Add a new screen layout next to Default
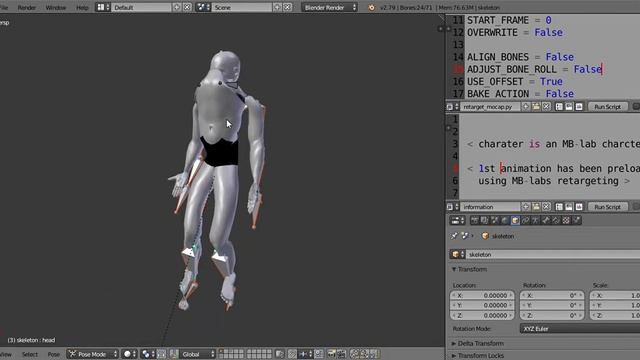This screenshot has width=640, height=360. tap(176, 7)
